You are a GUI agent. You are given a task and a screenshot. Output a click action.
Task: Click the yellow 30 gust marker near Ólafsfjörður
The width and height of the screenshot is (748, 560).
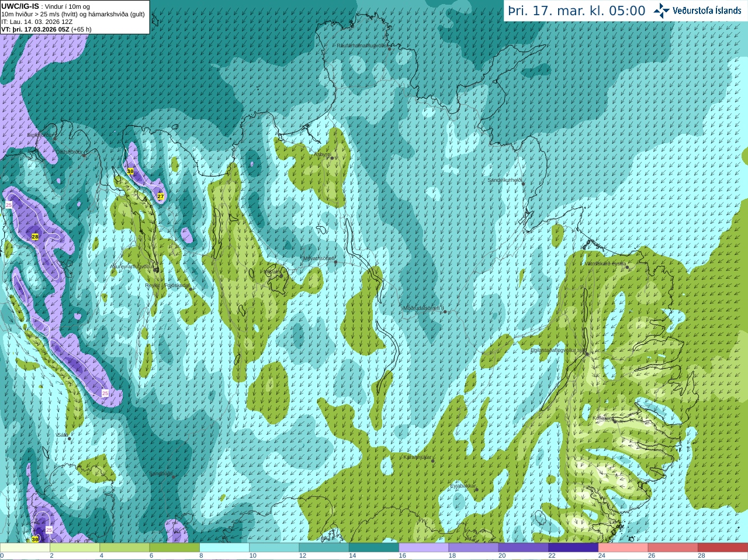coord(130,171)
